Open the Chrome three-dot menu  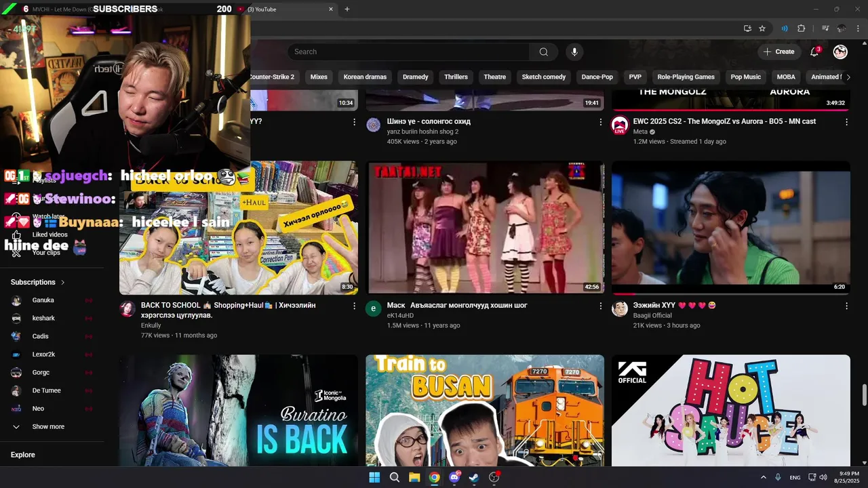coord(858,28)
